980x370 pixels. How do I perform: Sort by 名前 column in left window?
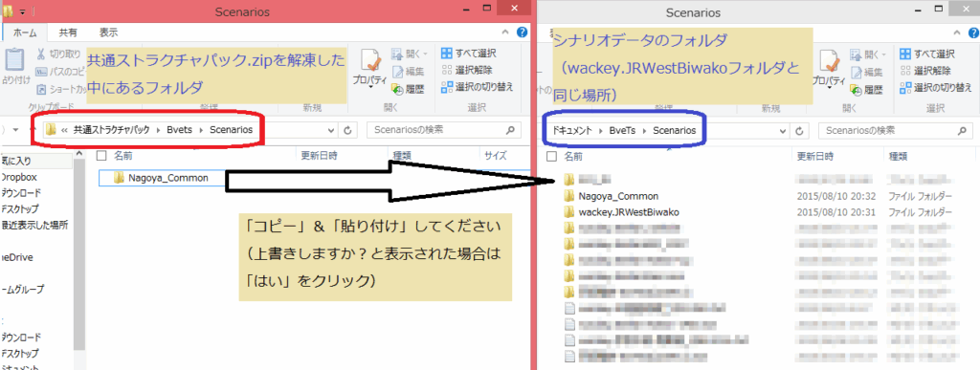click(122, 156)
